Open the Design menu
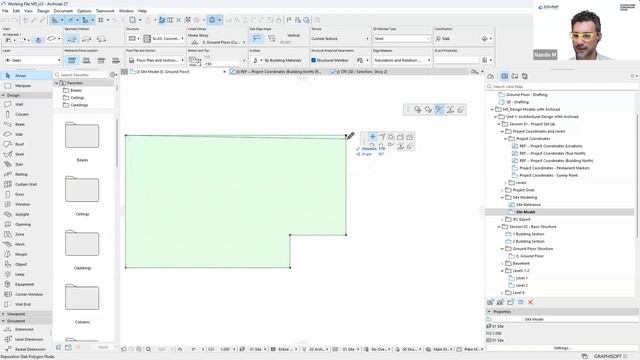 pyautogui.click(x=43, y=11)
